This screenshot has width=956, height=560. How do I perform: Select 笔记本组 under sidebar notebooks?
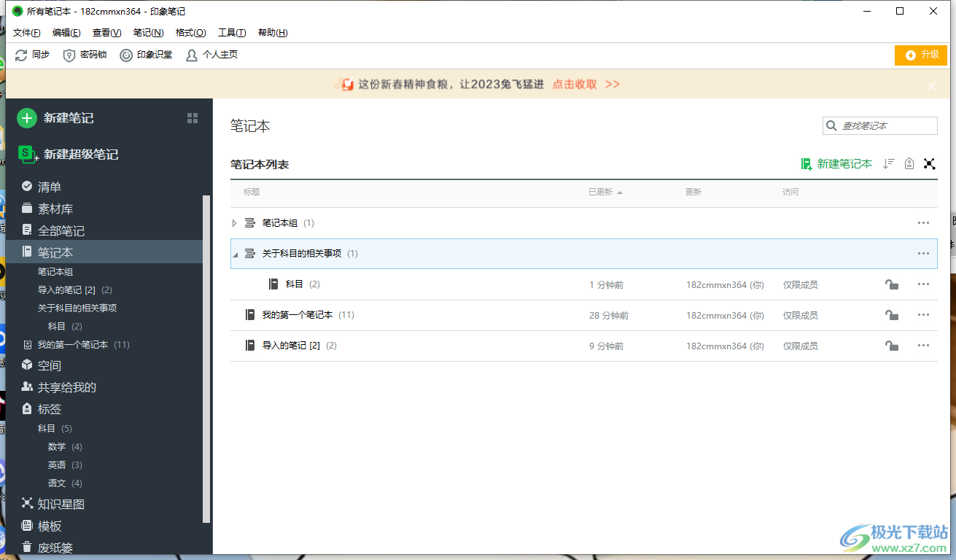pyautogui.click(x=55, y=272)
